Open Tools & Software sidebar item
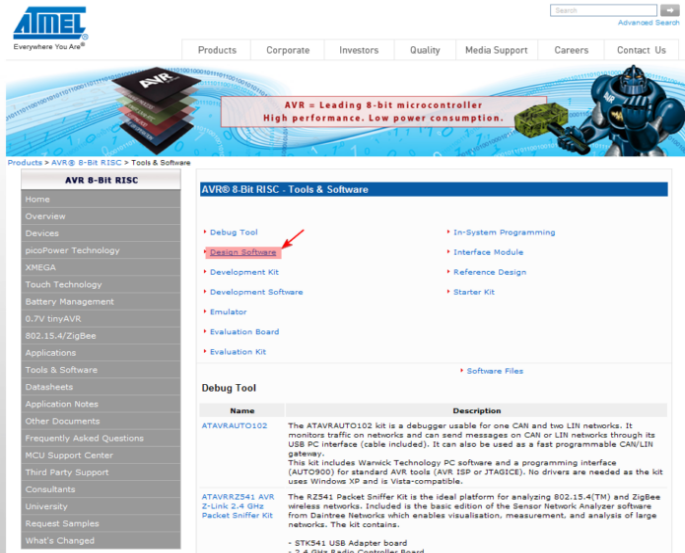Image resolution: width=685 pixels, height=553 pixels. (100, 370)
